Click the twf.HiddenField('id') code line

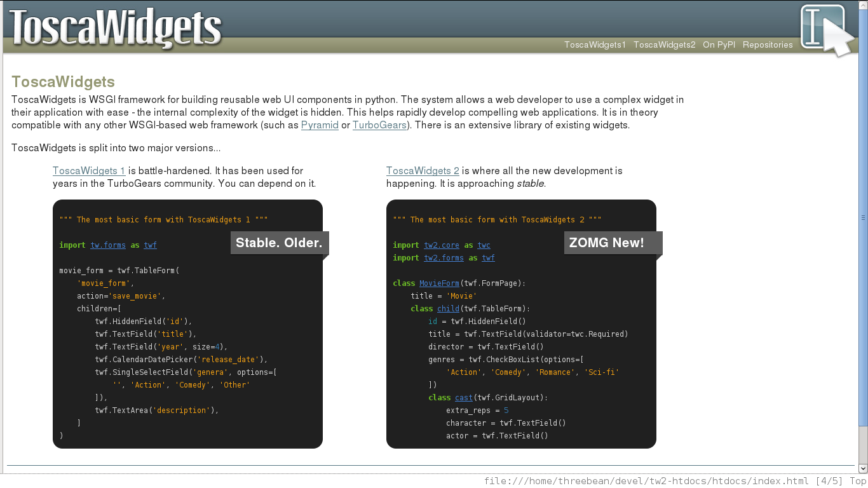[144, 322]
